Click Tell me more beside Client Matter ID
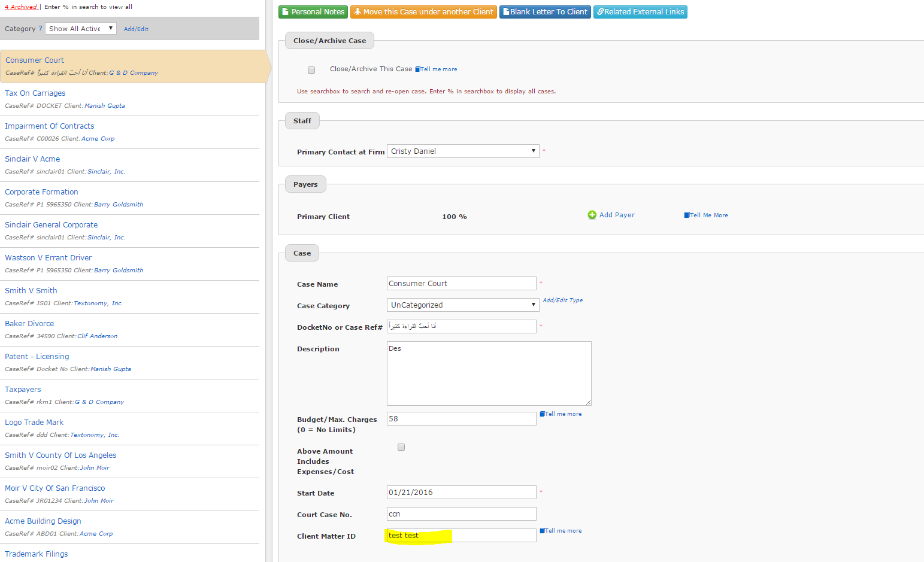Screen dimensions: 924x562 561,531
